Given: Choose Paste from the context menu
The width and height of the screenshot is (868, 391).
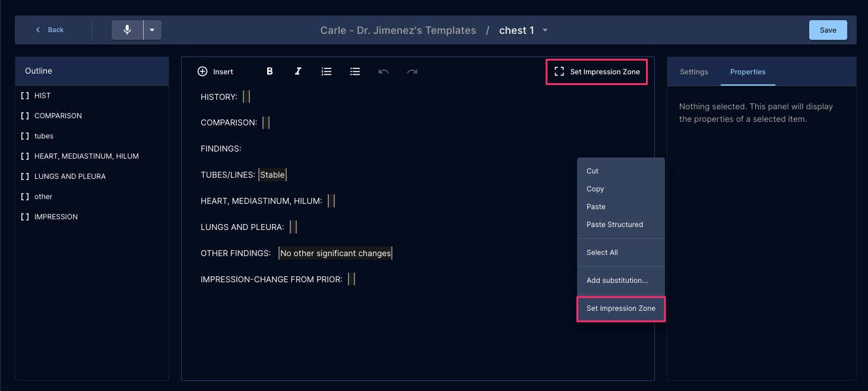Looking at the screenshot, I should click(x=620, y=207).
